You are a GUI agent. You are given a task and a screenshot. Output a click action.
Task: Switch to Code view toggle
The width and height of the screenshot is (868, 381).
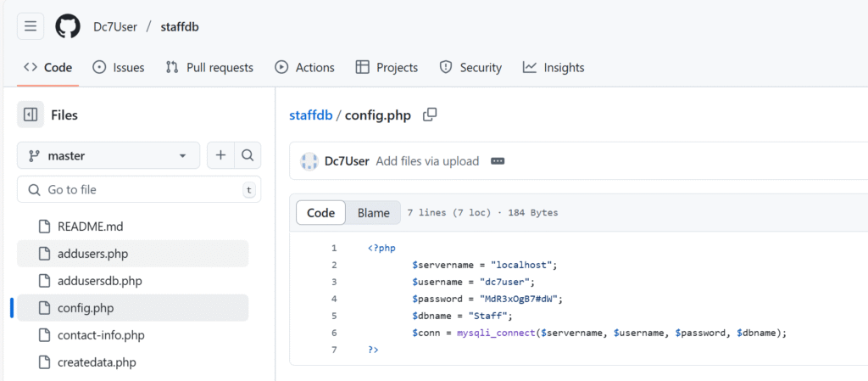click(x=321, y=213)
